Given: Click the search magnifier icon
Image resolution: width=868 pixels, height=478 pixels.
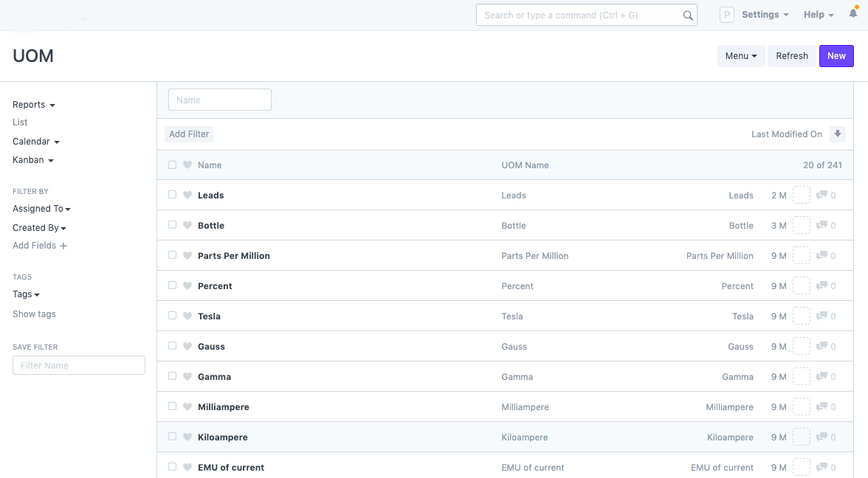Looking at the screenshot, I should (x=687, y=15).
